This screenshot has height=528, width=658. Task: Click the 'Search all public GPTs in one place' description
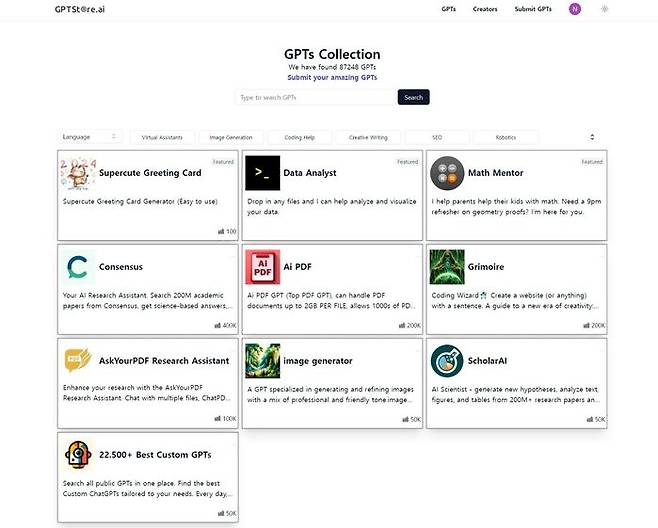tap(147, 489)
